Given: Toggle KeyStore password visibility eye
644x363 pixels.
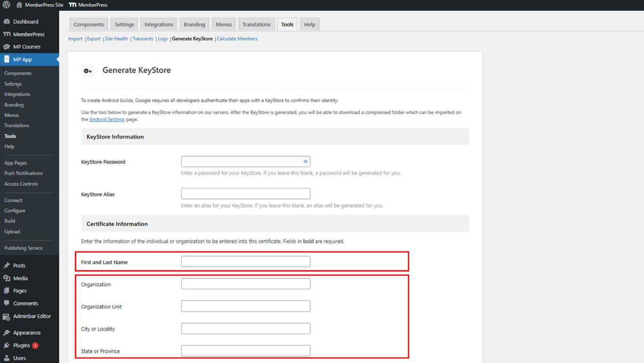Looking at the screenshot, I should [305, 161].
